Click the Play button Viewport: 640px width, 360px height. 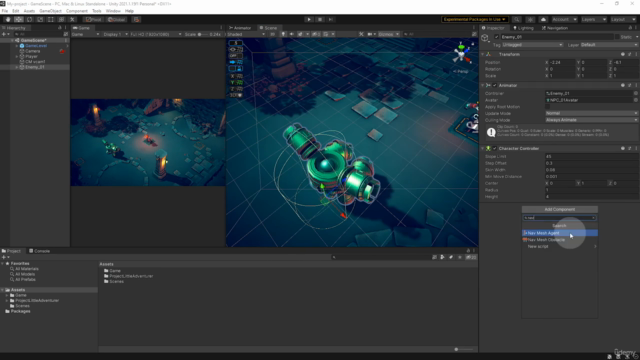point(309,19)
